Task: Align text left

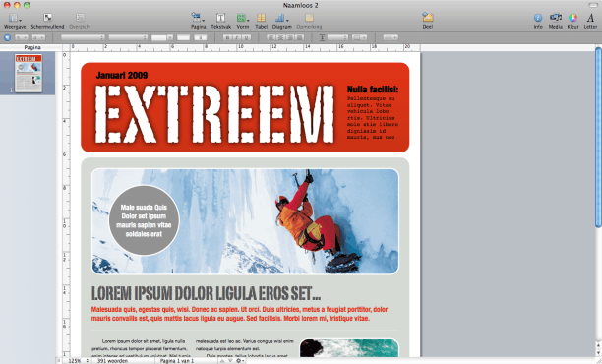Action: 271,37
